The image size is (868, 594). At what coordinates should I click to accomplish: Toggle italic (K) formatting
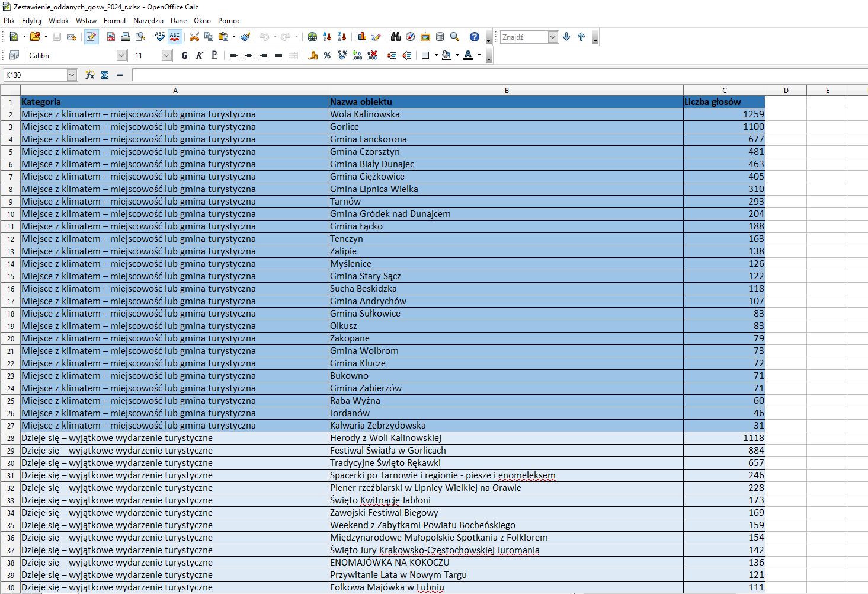(x=200, y=55)
